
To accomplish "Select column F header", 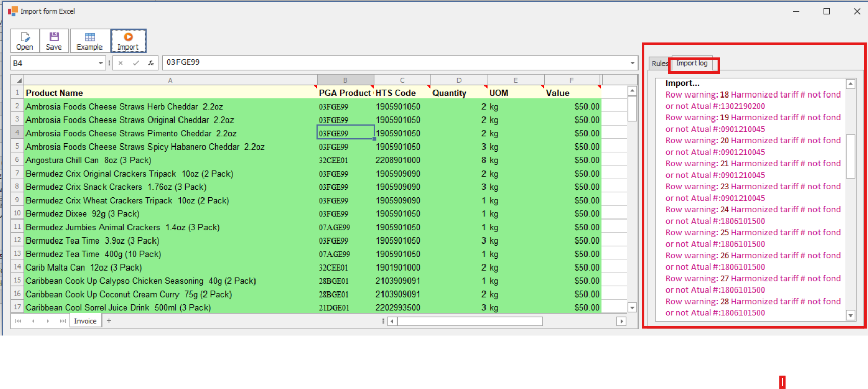I will tap(572, 80).
